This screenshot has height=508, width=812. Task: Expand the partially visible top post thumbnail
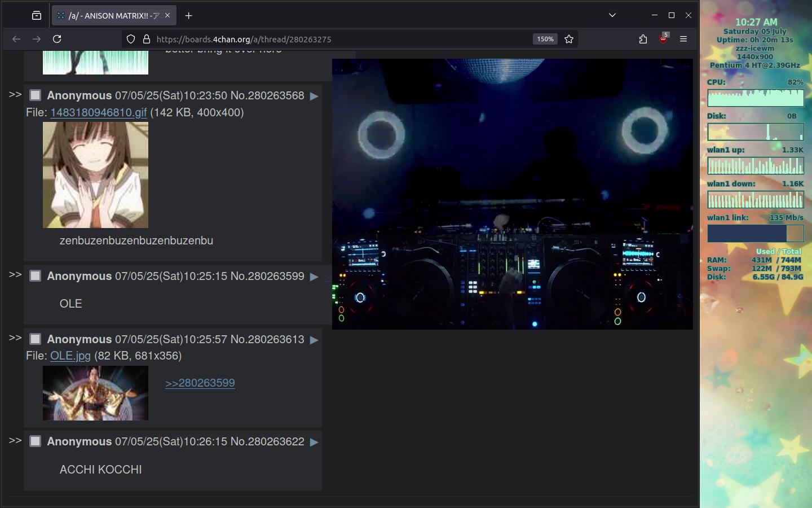pos(95,62)
